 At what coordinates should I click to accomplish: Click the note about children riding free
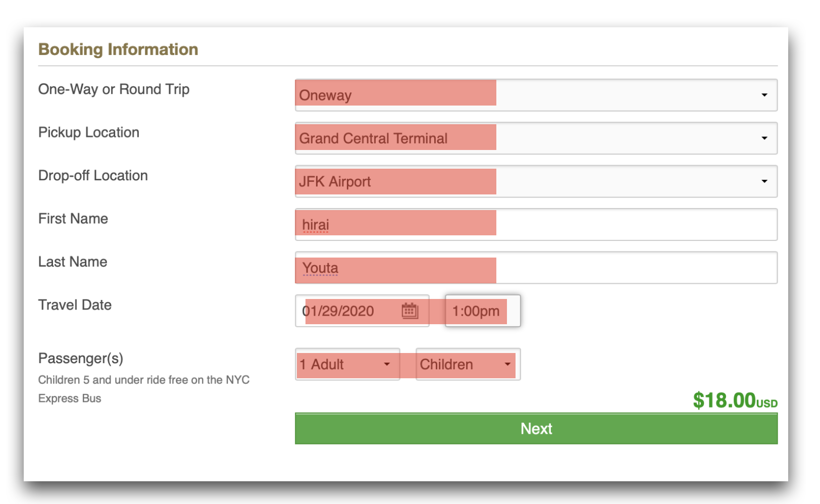(144, 389)
